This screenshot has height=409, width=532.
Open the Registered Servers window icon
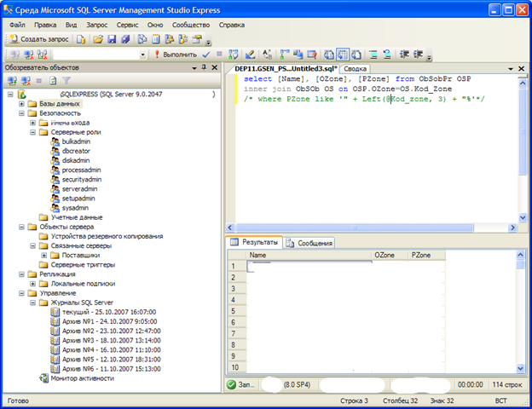(x=142, y=39)
